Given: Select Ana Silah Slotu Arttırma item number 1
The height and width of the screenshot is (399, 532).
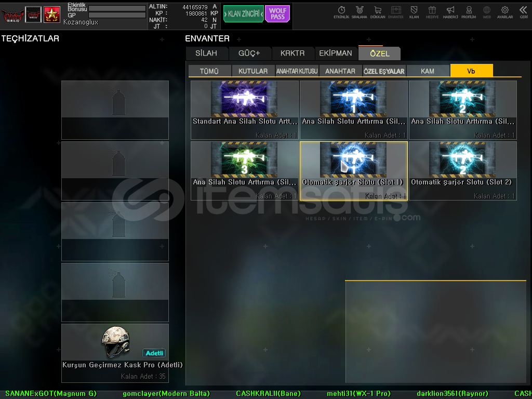Looking at the screenshot, I should tap(353, 110).
